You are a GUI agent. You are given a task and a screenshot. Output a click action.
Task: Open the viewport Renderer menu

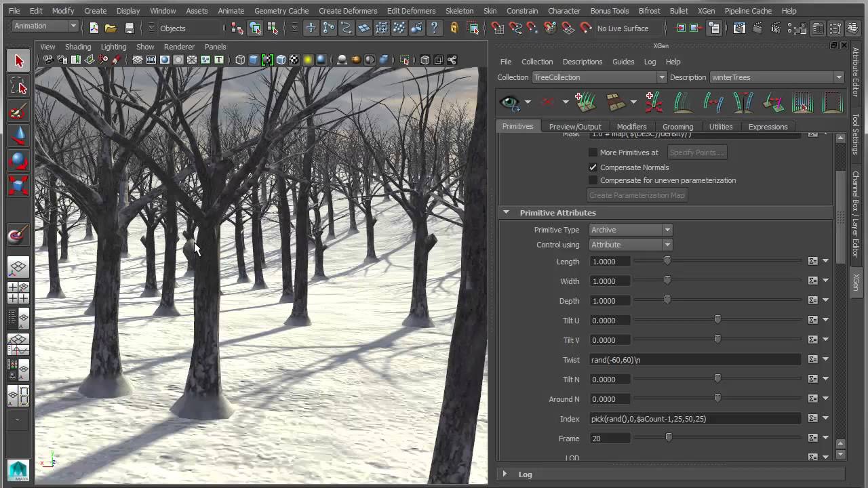[x=179, y=47]
